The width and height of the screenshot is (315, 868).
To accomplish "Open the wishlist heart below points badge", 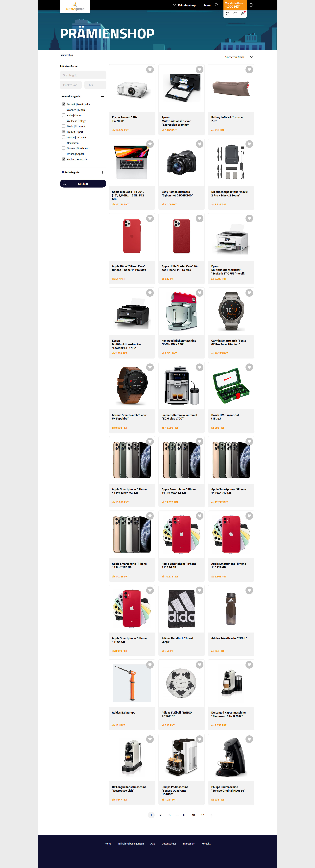I will point(227,14).
